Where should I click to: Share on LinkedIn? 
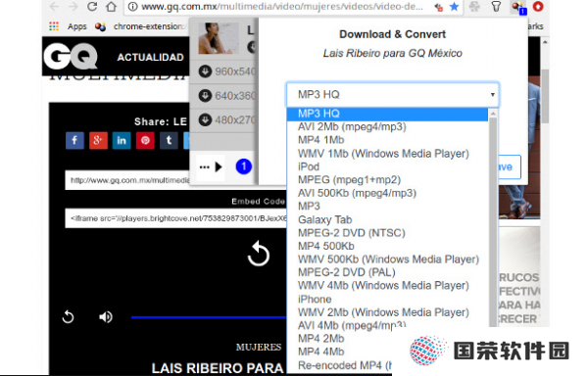(122, 140)
